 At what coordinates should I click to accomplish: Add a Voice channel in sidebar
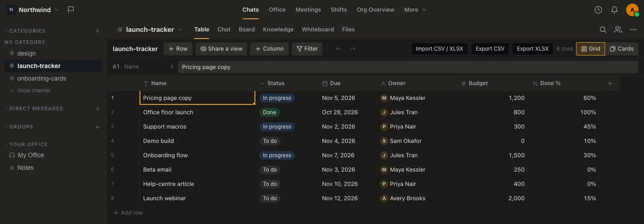30,90
